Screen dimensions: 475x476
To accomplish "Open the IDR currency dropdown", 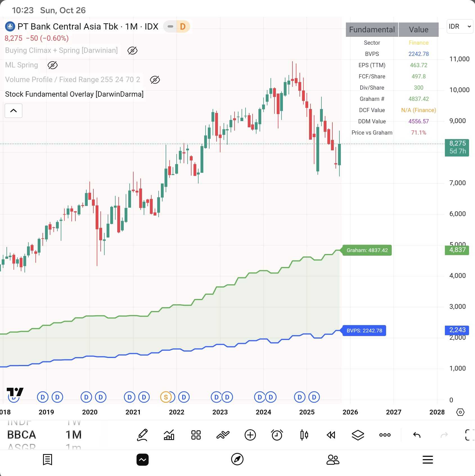I will pos(460,26).
